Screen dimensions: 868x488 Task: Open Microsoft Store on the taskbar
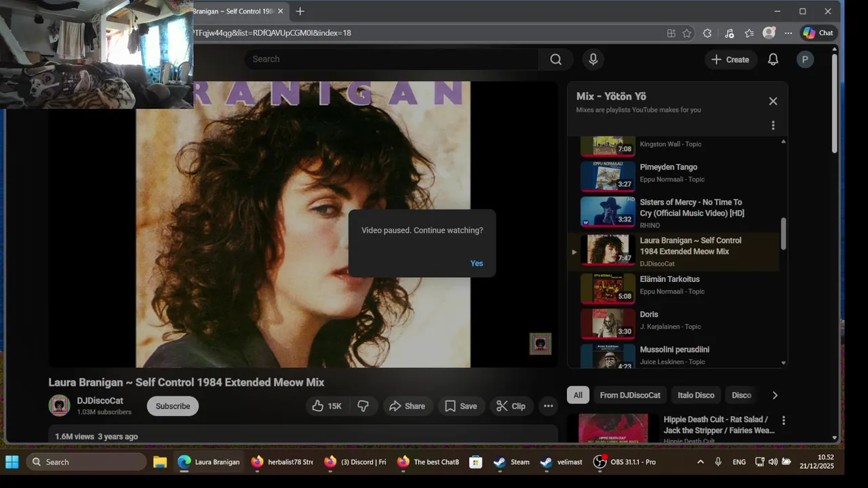tap(476, 462)
